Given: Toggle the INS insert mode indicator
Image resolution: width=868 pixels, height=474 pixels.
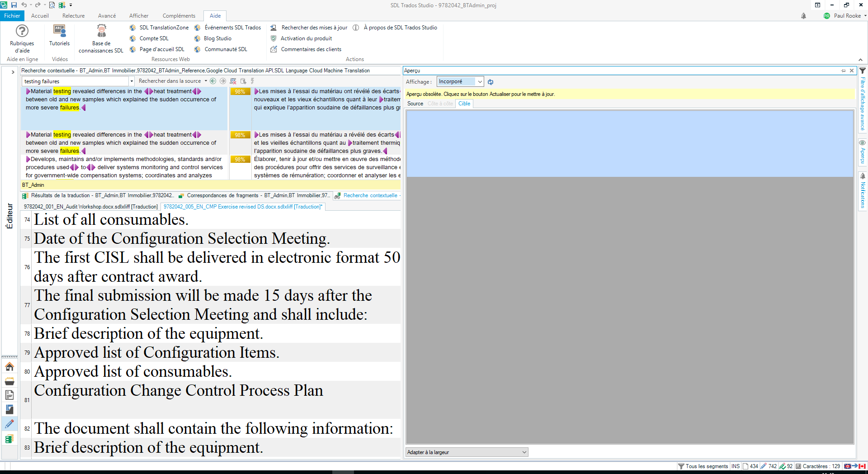Looking at the screenshot, I should pos(736,466).
